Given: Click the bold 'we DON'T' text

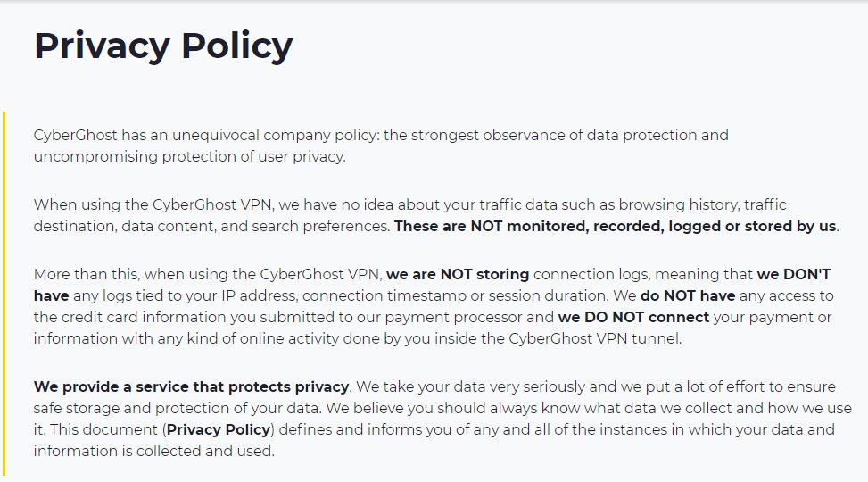Looking at the screenshot, I should click(794, 274).
